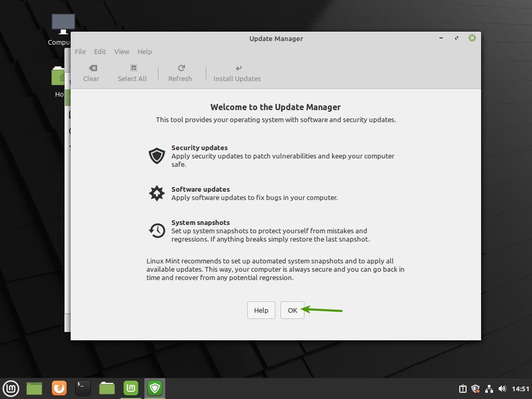Open the View menu

[x=122, y=51]
